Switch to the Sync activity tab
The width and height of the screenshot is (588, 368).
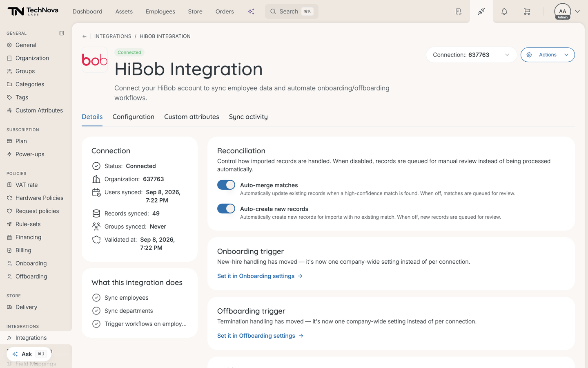(248, 117)
